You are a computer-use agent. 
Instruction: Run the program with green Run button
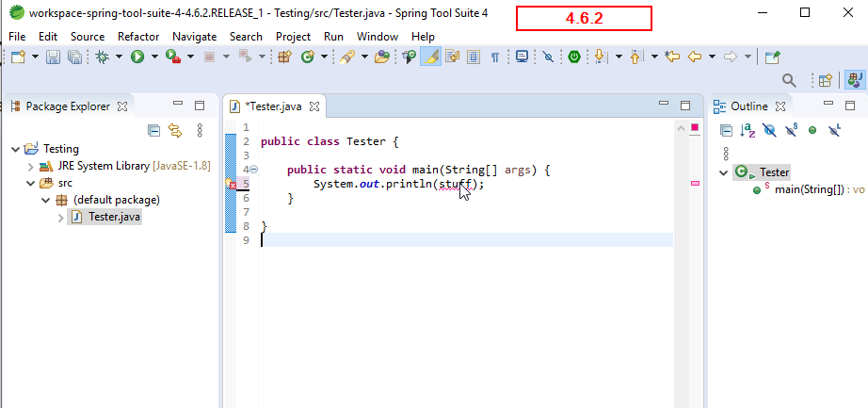(137, 57)
